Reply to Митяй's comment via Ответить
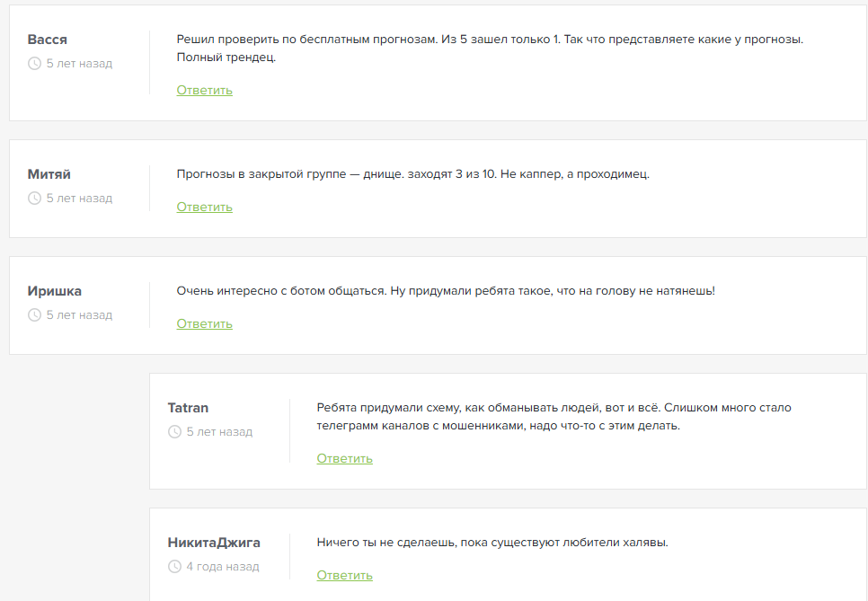Screen dimensions: 868x601 (204, 207)
